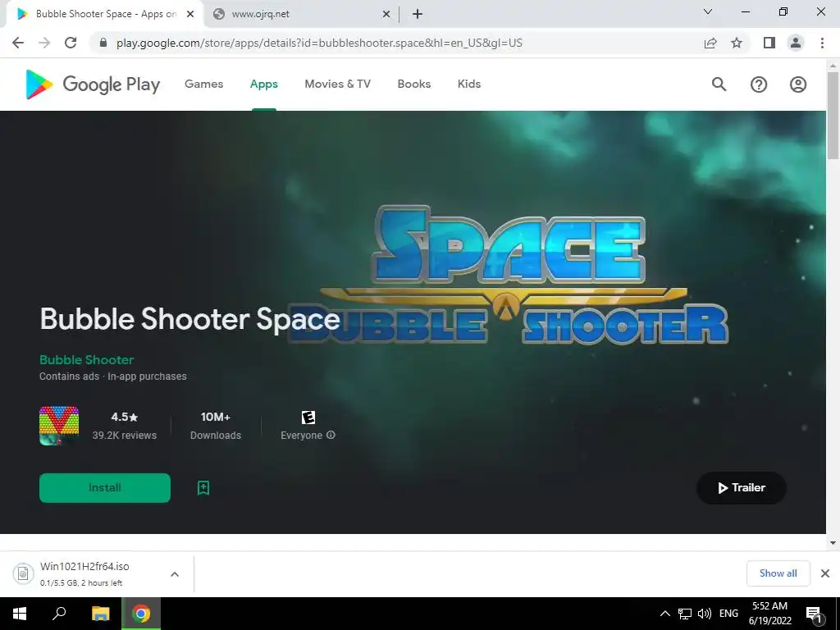The width and height of the screenshot is (840, 630).
Task: Switch to Games section
Action: point(203,84)
